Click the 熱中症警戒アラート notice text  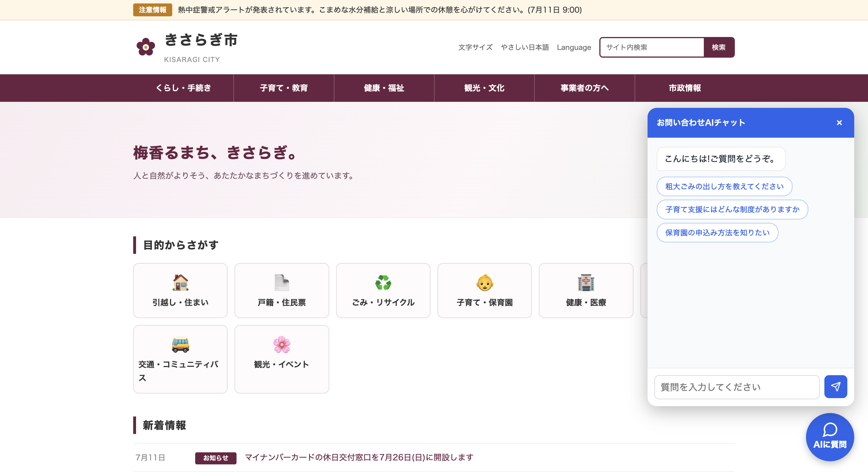(x=380, y=10)
